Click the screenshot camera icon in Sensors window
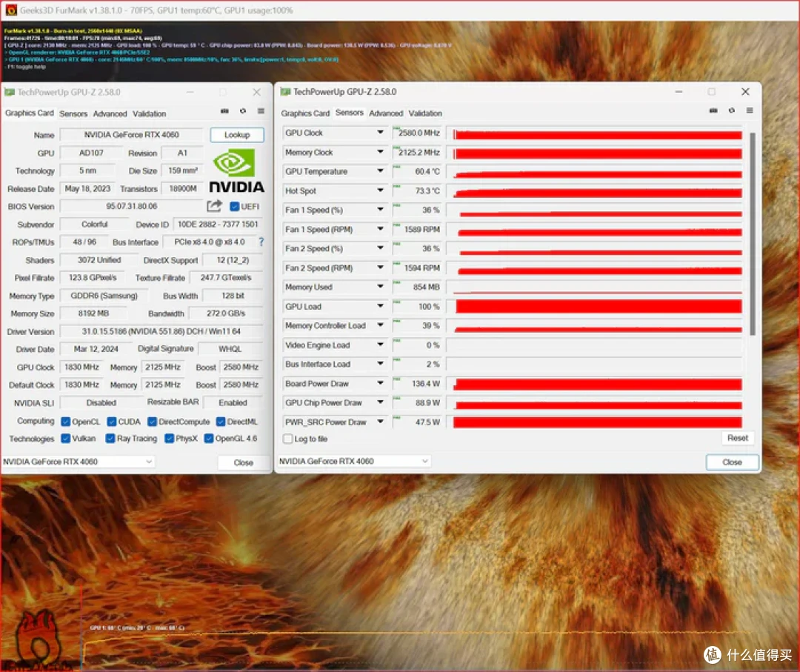This screenshot has height=672, width=800. (x=713, y=110)
